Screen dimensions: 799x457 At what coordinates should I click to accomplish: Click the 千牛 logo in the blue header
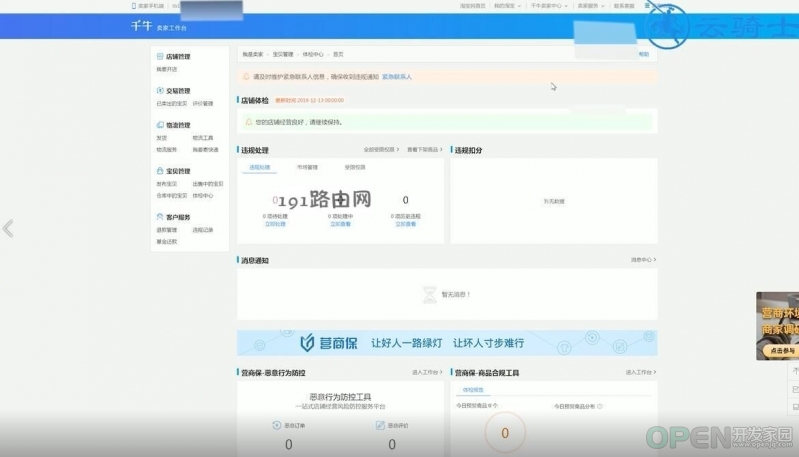click(x=142, y=25)
